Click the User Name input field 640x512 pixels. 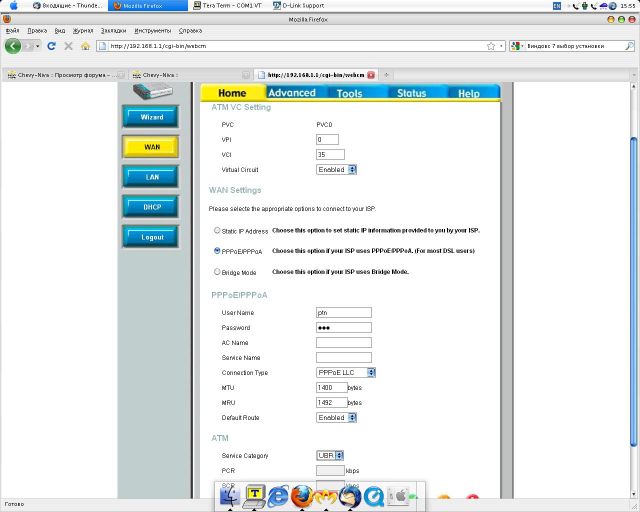coord(343,313)
